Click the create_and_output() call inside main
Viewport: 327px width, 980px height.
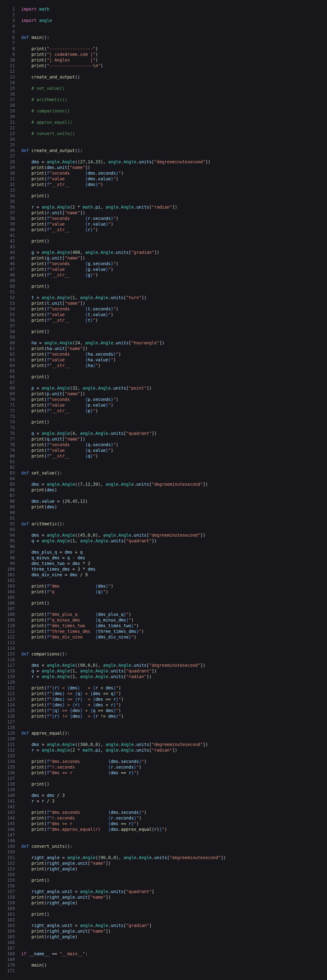[56, 77]
